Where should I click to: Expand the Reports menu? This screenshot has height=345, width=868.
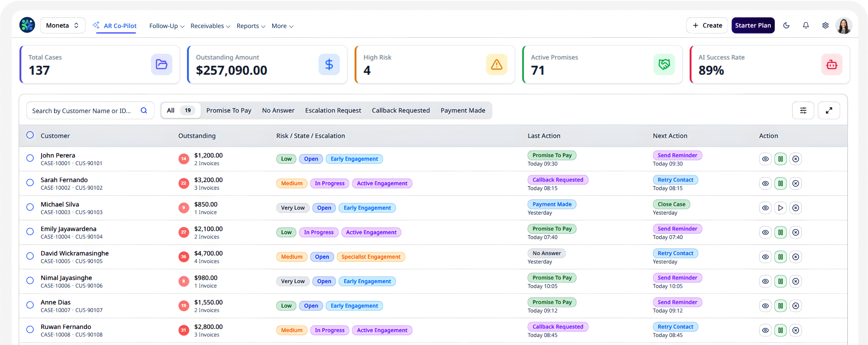(x=251, y=26)
